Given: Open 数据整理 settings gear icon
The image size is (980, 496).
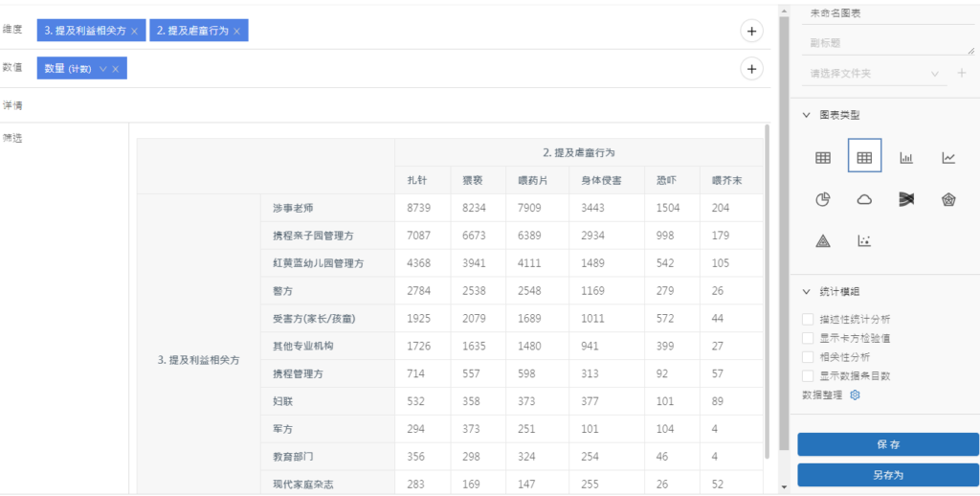Looking at the screenshot, I should click(x=856, y=395).
